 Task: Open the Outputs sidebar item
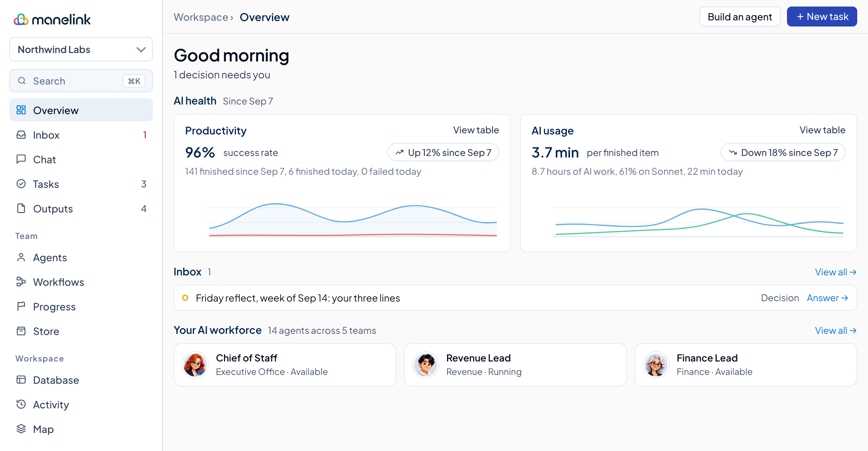(x=81, y=209)
